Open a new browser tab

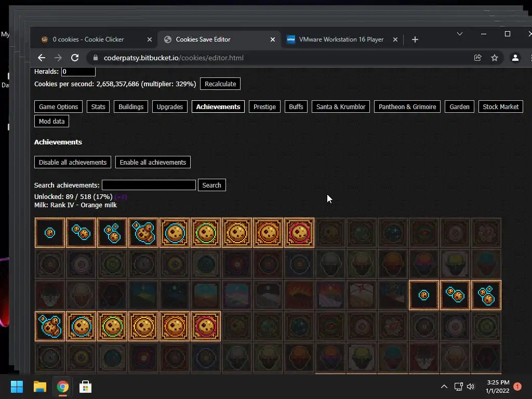coord(415,39)
